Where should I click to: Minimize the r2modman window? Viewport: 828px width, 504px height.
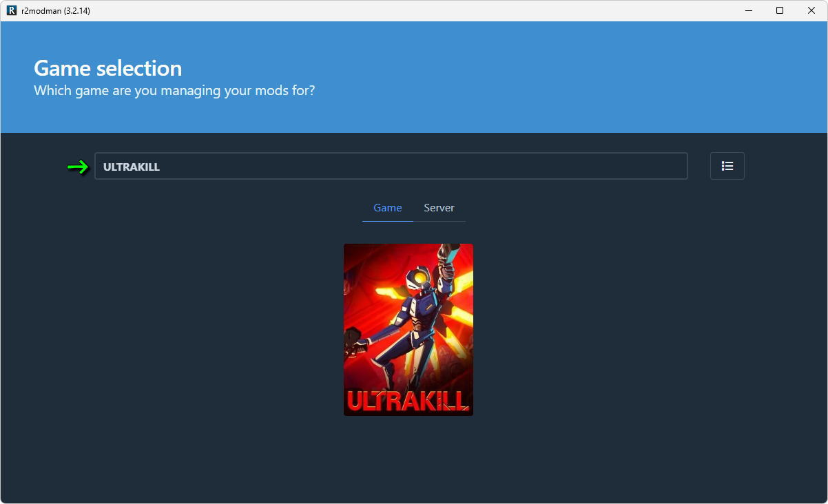tap(748, 11)
